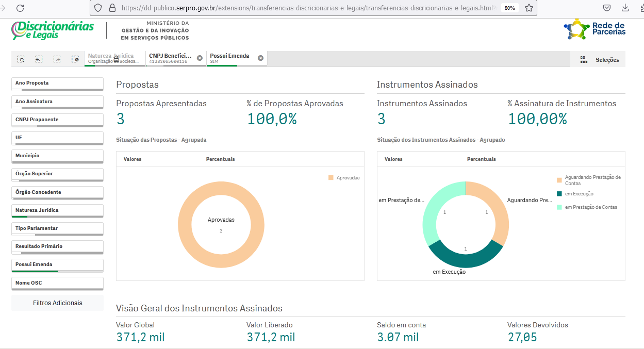Expand the Município filter

tap(57, 156)
